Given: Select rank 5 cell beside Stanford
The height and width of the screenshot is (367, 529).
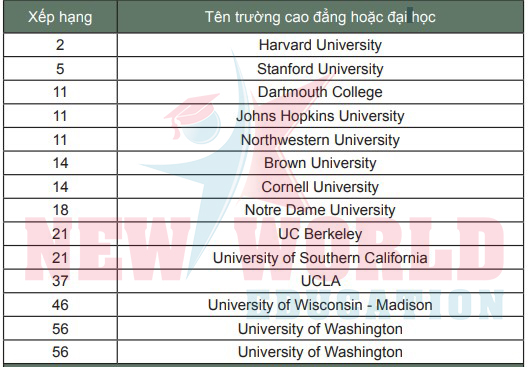Looking at the screenshot, I should click(60, 69).
